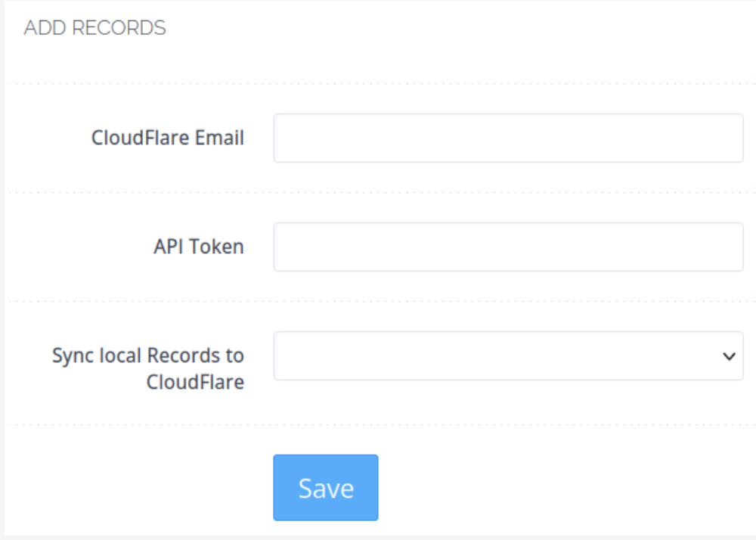This screenshot has height=540, width=756.
Task: Click the Sync local Records to CloudFlare label
Action: [x=148, y=369]
